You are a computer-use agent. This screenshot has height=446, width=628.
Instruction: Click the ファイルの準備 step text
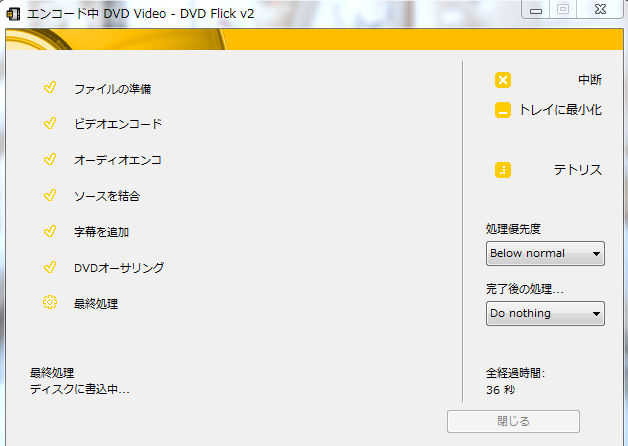(x=113, y=89)
